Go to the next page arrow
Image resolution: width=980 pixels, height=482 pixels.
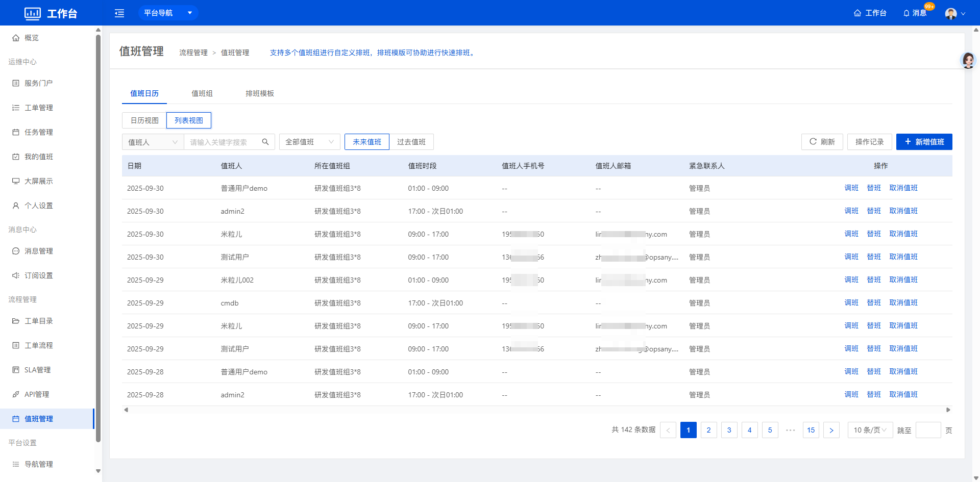point(831,430)
